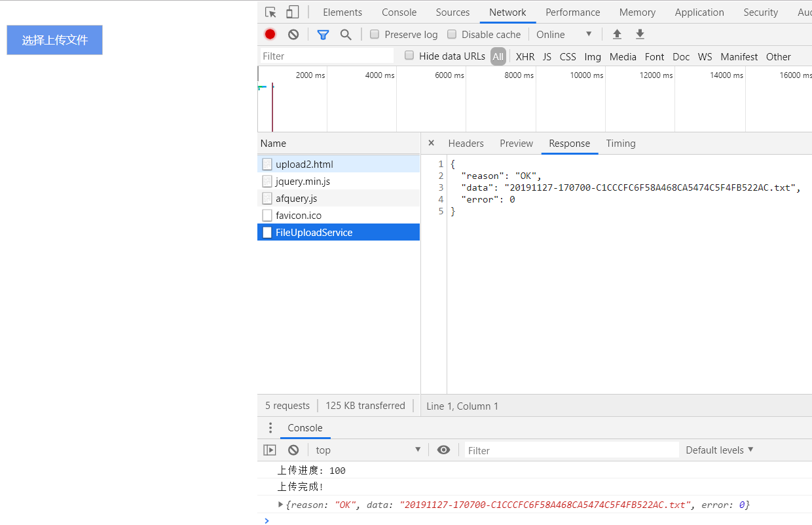Image resolution: width=812 pixels, height=525 pixels.
Task: Import a HAR file
Action: tap(616, 34)
